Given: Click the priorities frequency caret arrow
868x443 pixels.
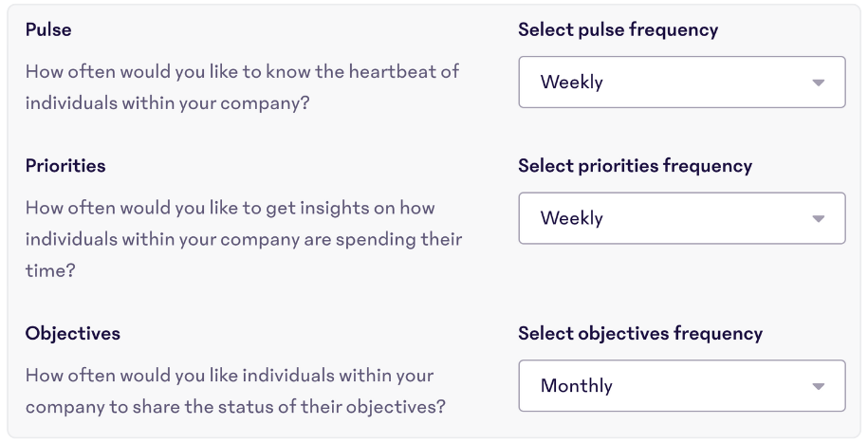Looking at the screenshot, I should coord(818,219).
